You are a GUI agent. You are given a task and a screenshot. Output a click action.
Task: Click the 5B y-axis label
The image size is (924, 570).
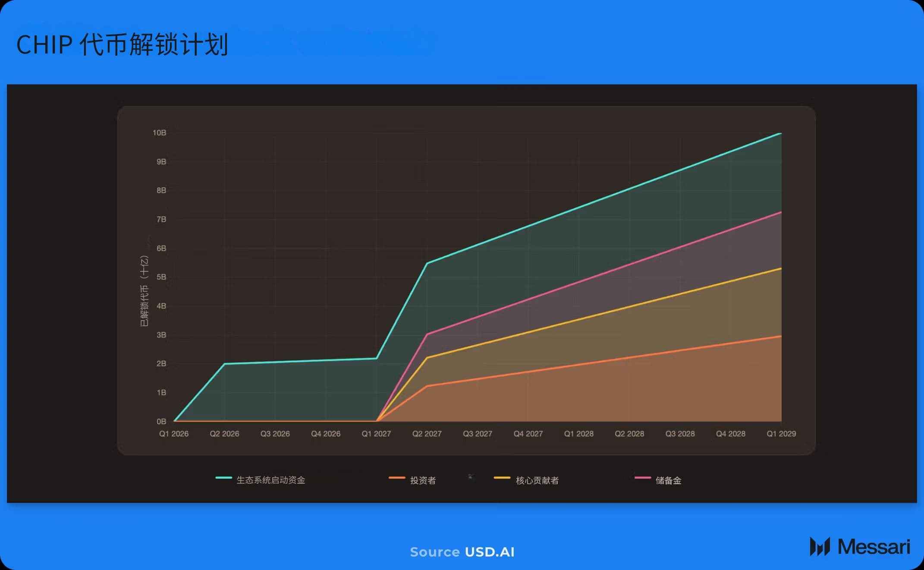coord(161,277)
